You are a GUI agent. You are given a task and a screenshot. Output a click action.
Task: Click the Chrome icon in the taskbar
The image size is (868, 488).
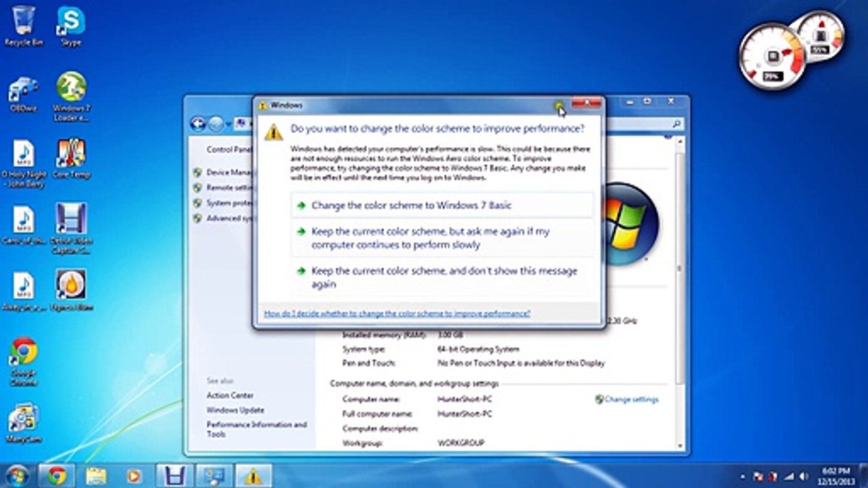click(57, 476)
